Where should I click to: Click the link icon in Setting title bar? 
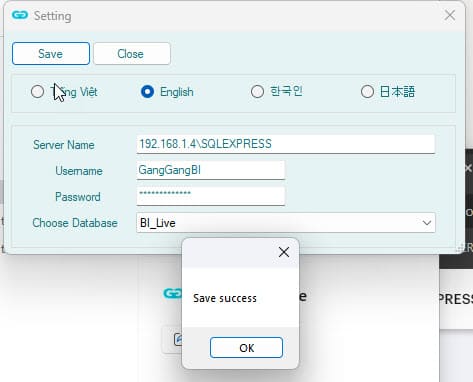pos(20,15)
